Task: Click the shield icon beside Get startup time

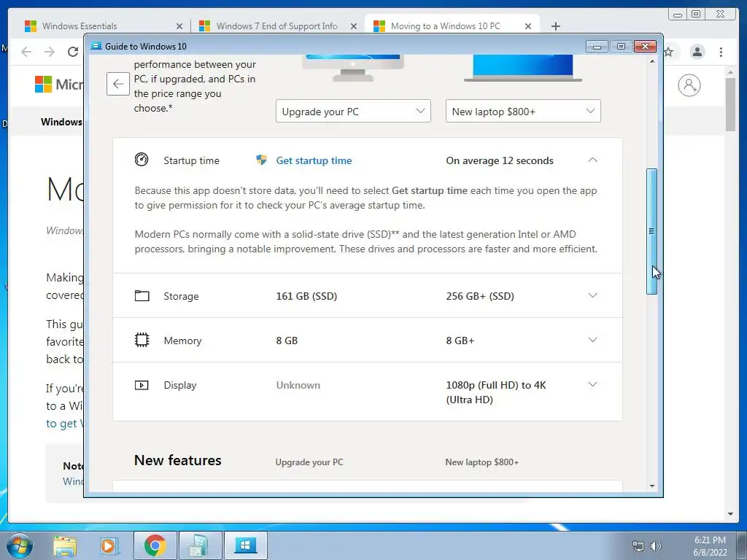Action: pos(261,160)
